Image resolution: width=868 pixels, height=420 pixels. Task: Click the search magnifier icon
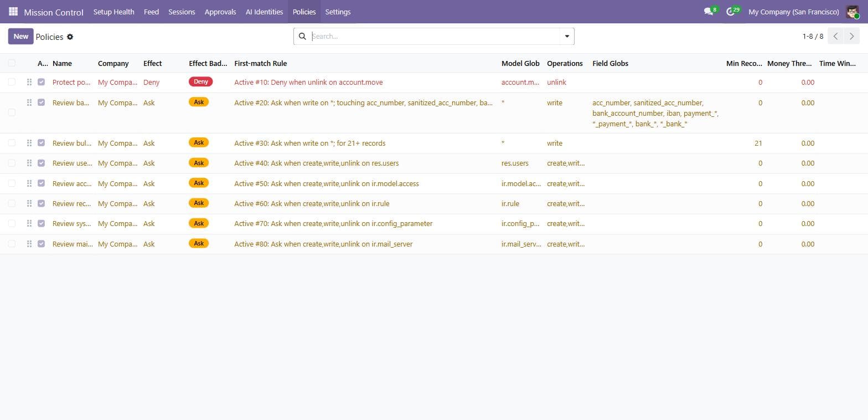pyautogui.click(x=302, y=36)
